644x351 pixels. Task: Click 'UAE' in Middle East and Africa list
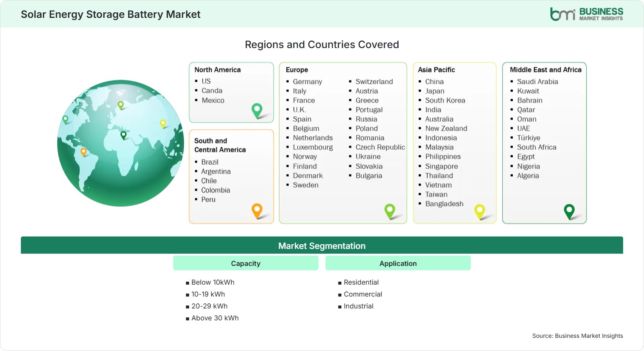pos(523,128)
